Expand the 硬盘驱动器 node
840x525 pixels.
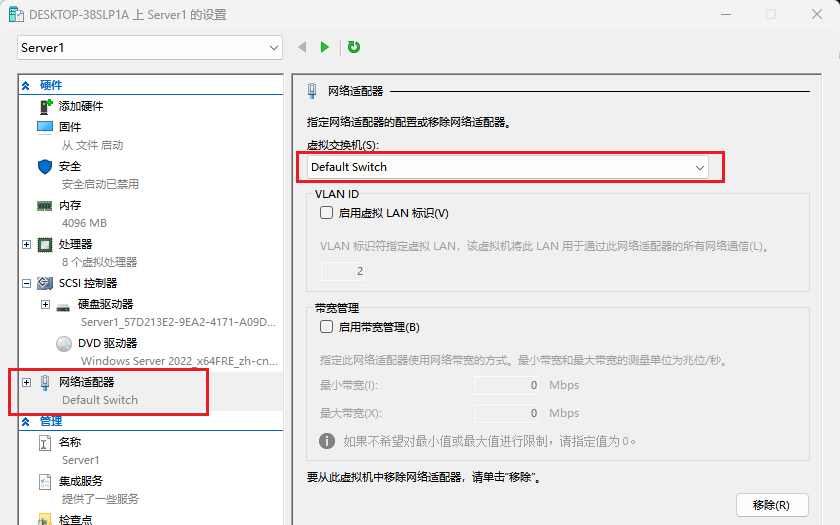46,304
